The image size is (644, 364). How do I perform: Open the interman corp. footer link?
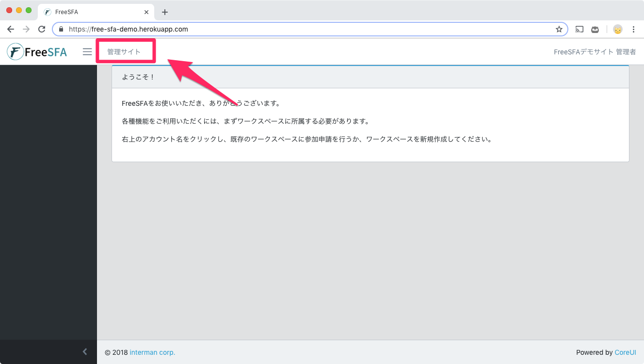152,352
